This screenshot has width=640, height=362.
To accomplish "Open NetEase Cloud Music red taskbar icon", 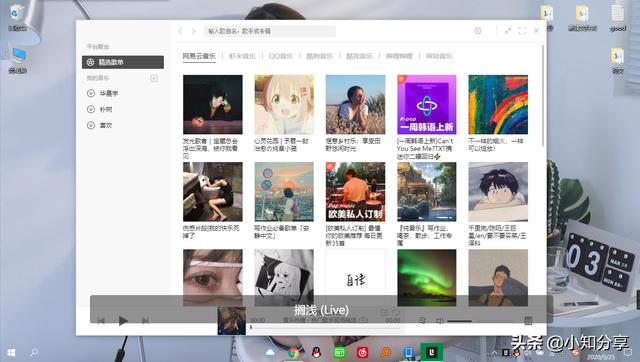I will (x=362, y=352).
